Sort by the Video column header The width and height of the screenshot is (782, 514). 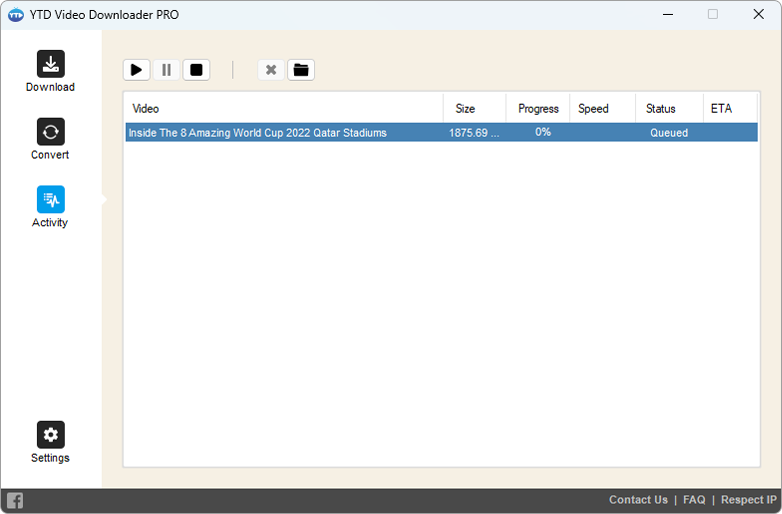pos(284,109)
